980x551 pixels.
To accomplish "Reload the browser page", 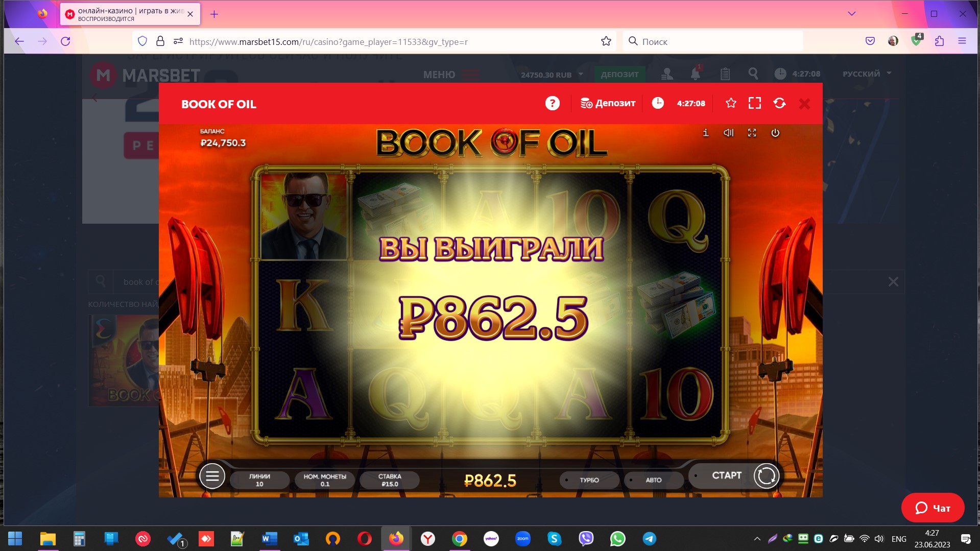I will [65, 41].
